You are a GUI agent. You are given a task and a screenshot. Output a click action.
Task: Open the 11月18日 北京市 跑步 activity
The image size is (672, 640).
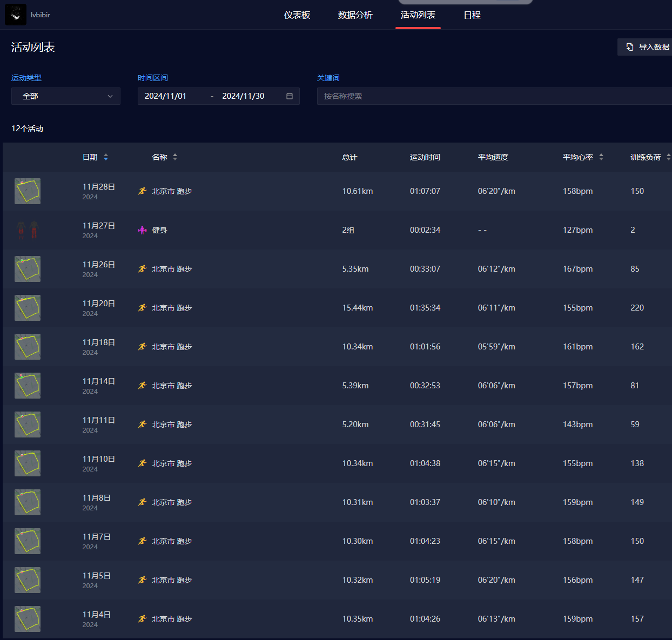172,347
